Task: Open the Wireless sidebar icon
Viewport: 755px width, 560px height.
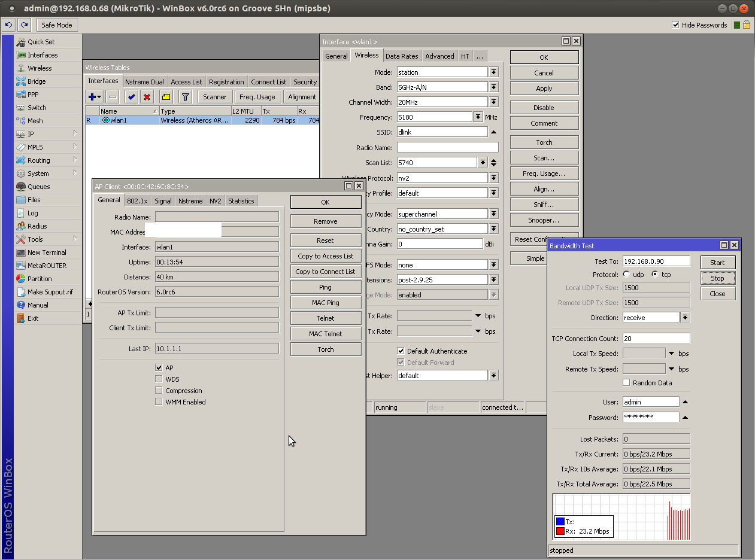Action: click(21, 68)
